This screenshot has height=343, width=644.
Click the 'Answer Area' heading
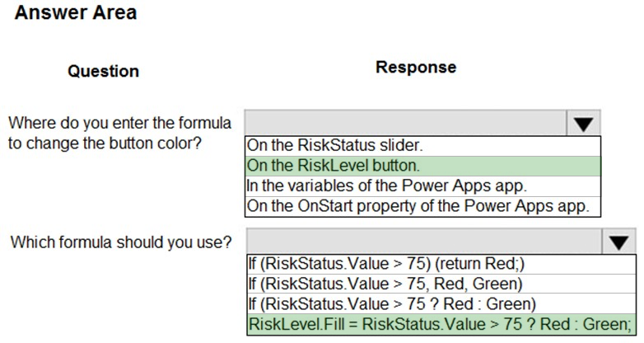pos(76,12)
